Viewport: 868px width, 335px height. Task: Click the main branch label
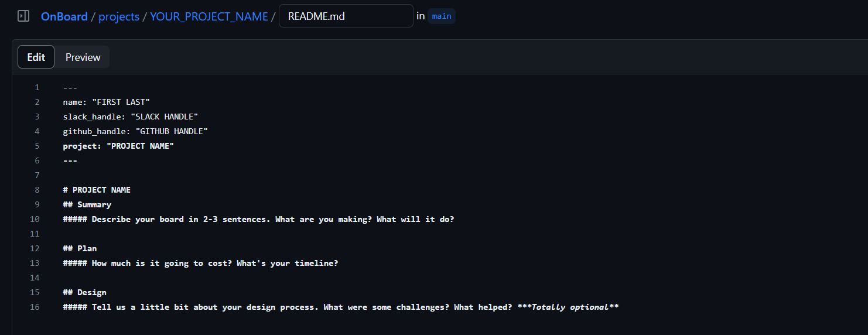[442, 16]
